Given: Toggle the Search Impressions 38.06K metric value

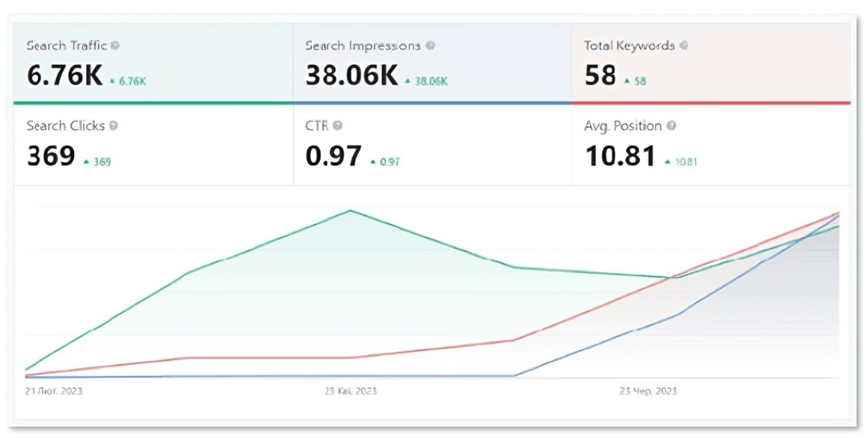Looking at the screenshot, I should point(351,76).
